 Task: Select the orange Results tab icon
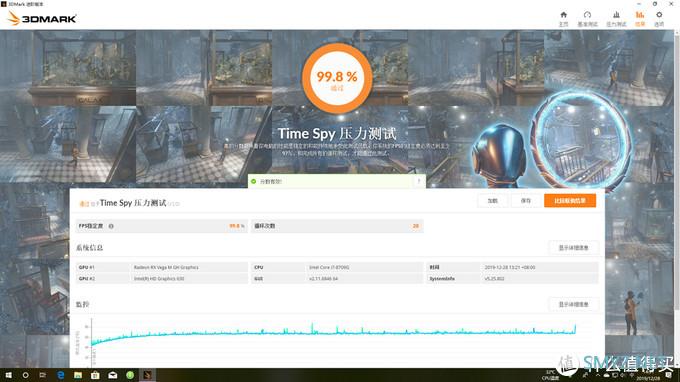coord(640,15)
